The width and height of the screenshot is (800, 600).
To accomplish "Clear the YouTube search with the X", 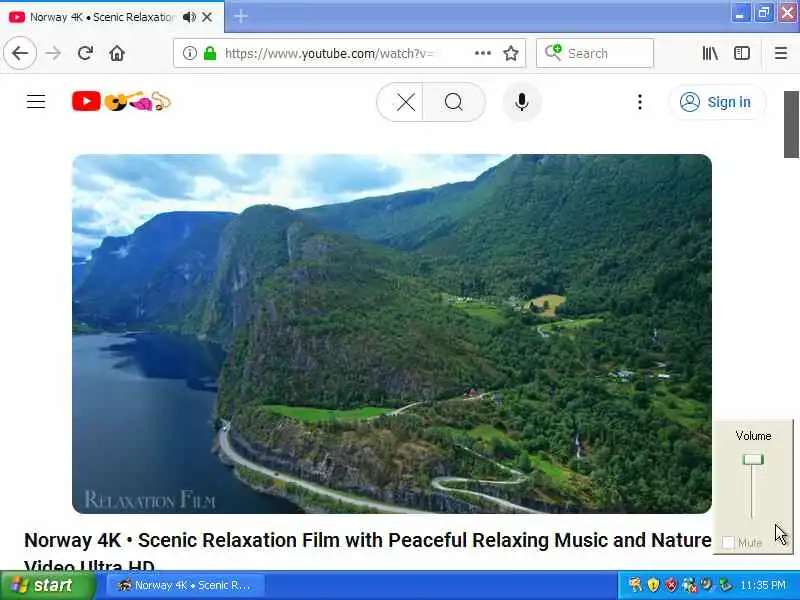I will pyautogui.click(x=406, y=102).
